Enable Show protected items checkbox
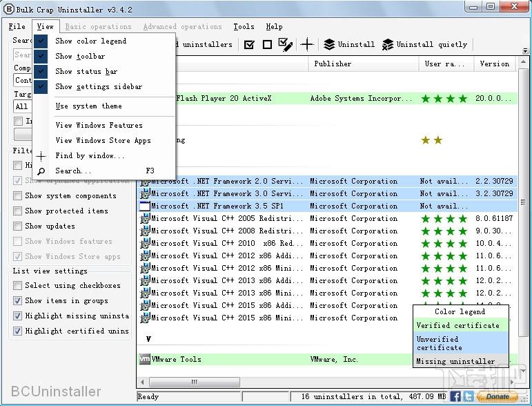This screenshot has height=406, width=532. 17,211
